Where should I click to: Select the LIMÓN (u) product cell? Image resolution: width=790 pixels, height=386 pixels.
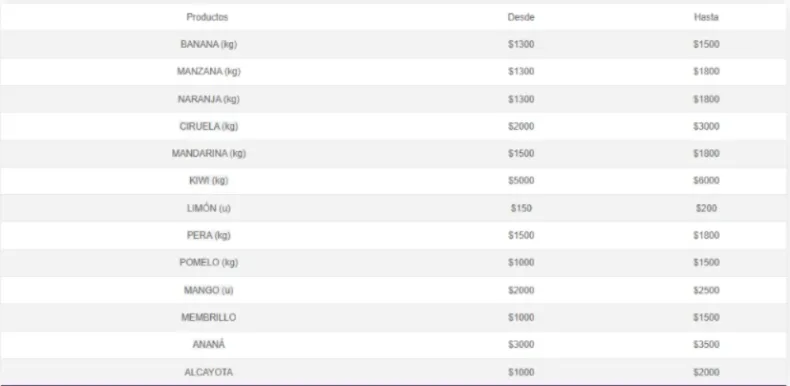tap(209, 208)
